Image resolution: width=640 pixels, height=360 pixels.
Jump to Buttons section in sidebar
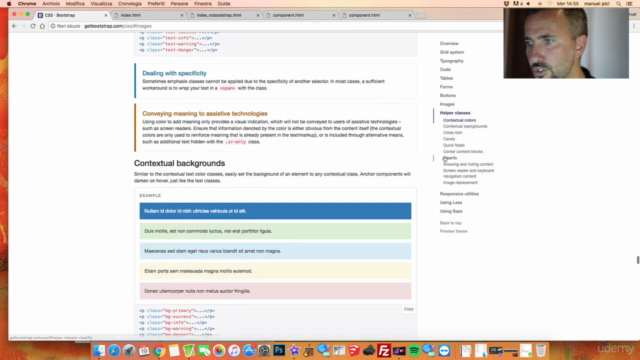(448, 96)
